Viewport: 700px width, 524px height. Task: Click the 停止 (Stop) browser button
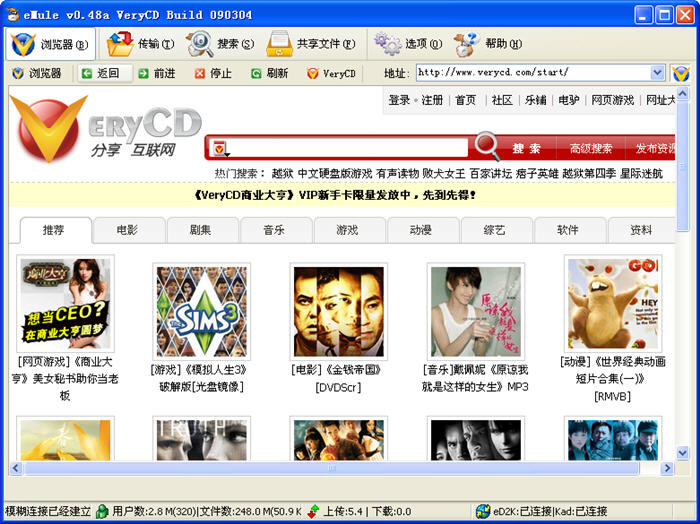tap(211, 73)
